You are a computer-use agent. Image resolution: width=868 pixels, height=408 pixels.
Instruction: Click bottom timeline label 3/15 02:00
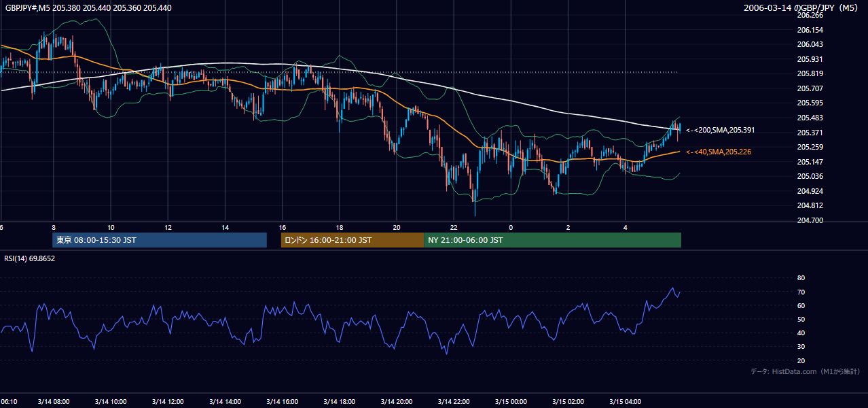(568, 402)
